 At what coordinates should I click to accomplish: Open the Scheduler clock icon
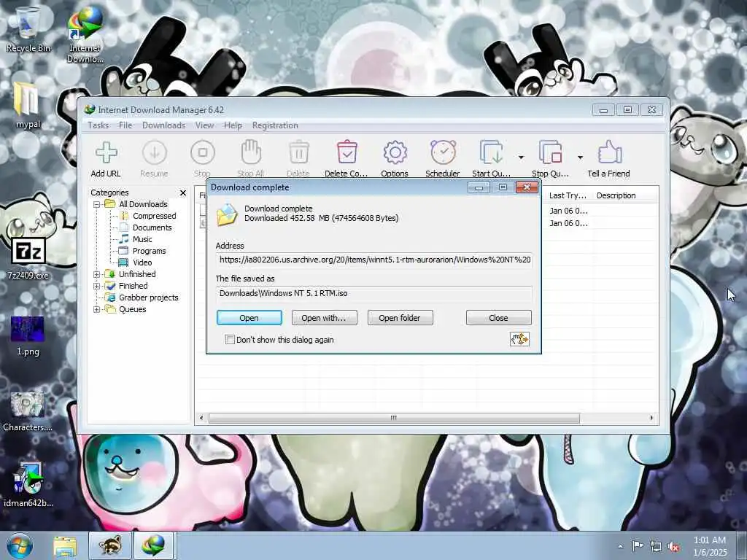(443, 152)
